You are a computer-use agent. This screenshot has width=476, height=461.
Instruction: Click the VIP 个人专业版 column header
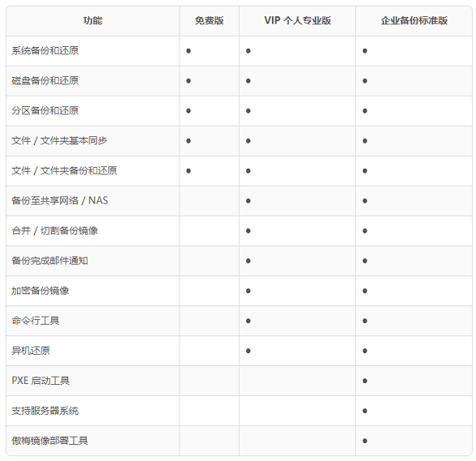click(x=298, y=21)
